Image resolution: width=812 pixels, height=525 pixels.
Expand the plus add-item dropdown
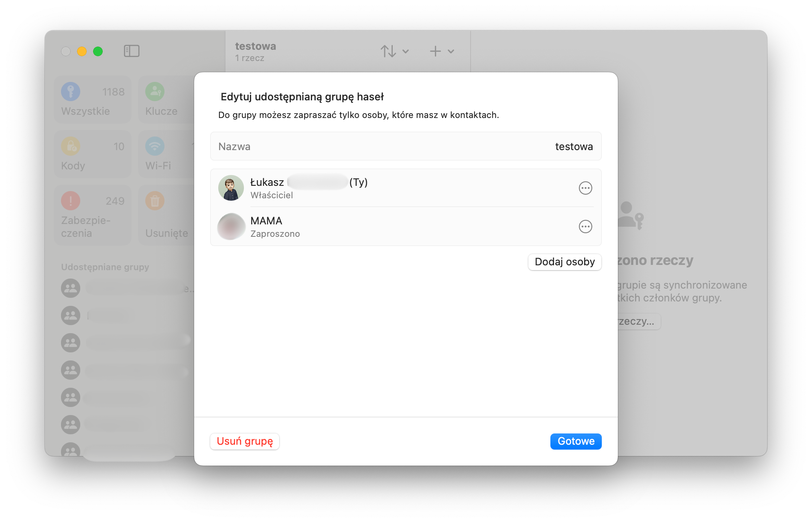(442, 51)
